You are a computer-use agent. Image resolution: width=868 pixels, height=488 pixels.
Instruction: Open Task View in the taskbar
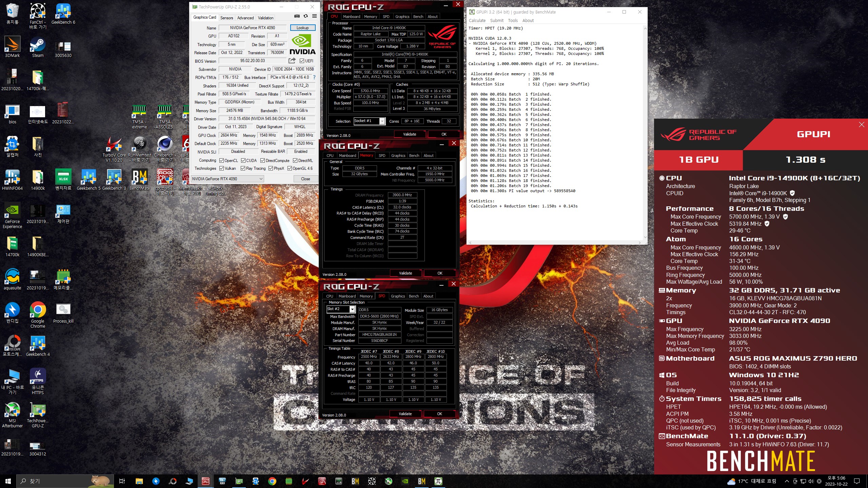pyautogui.click(x=122, y=481)
